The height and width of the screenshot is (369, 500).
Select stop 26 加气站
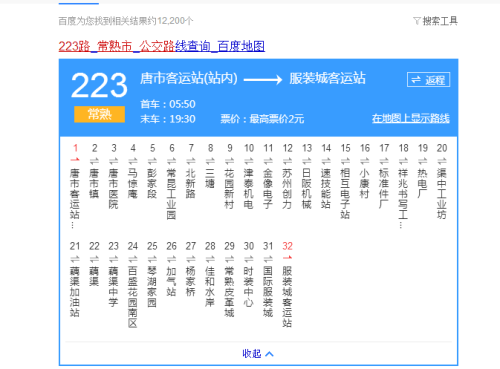[x=172, y=281]
